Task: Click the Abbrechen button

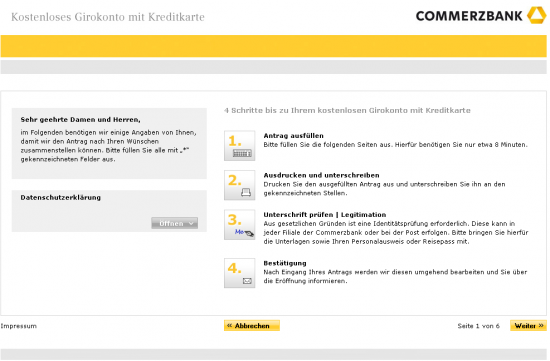Action: 252,326
